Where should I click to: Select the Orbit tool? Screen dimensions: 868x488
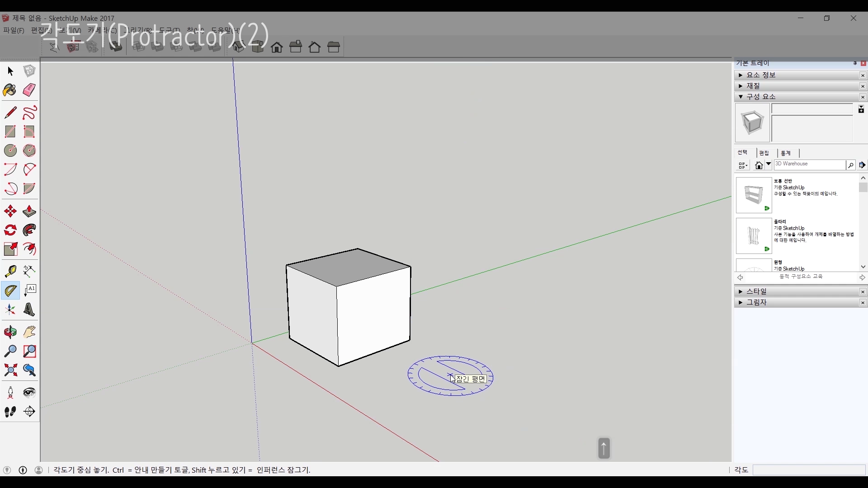click(x=10, y=333)
